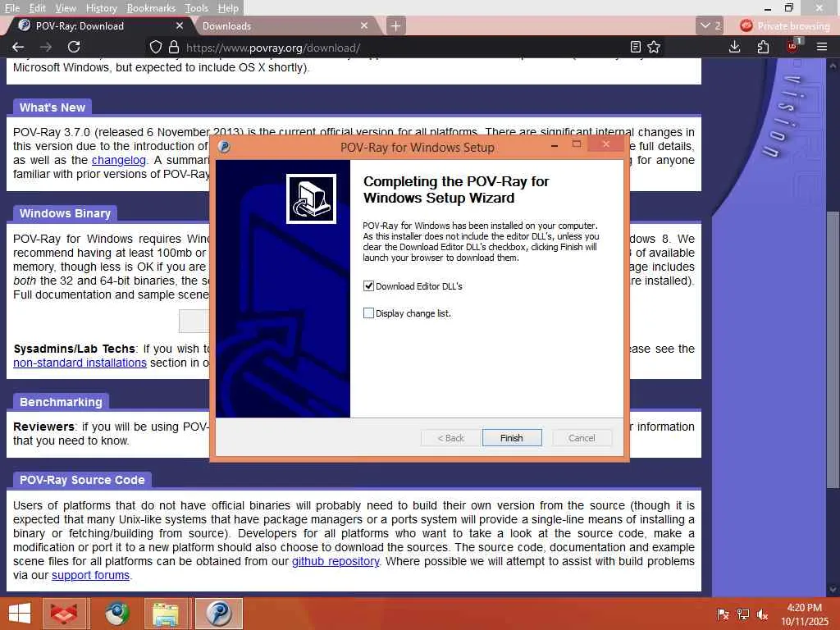This screenshot has width=840, height=630.
Task: Bookmark this page with the star icon
Action: (654, 47)
